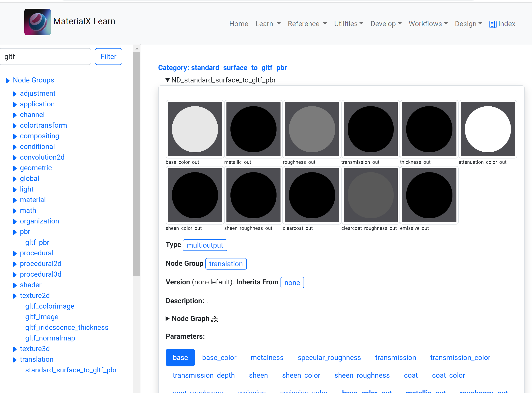
Task: Collapse the ND_standard_surface_to_gltf_pbr disclosure triangle
Action: pos(168,80)
